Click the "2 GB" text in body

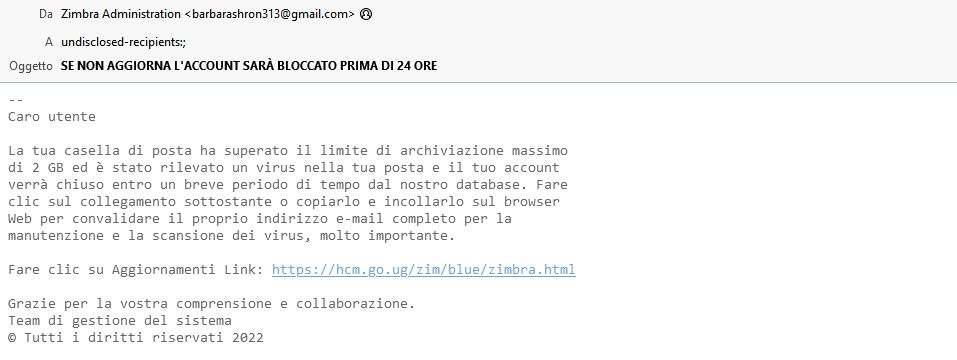pos(48,168)
